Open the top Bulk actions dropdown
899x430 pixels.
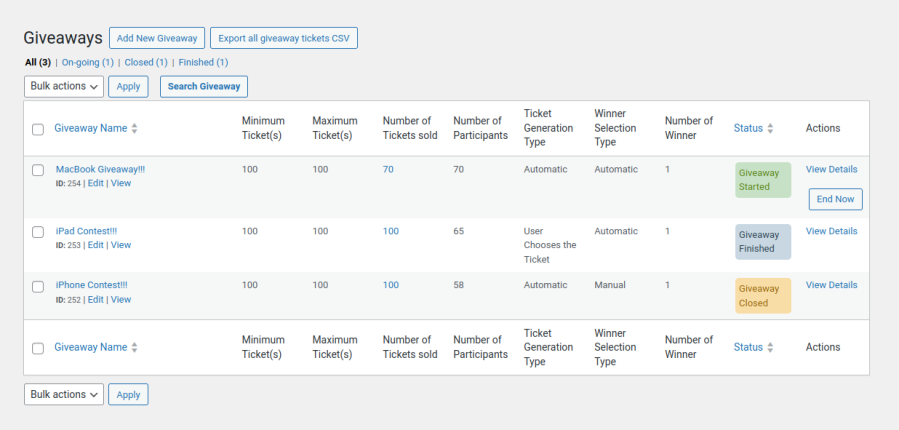(x=64, y=87)
